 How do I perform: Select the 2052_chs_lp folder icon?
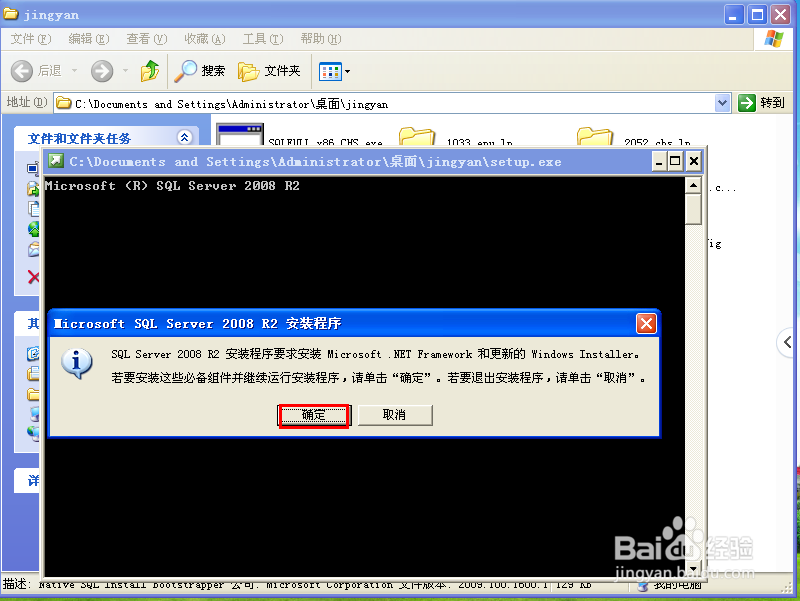tap(594, 137)
